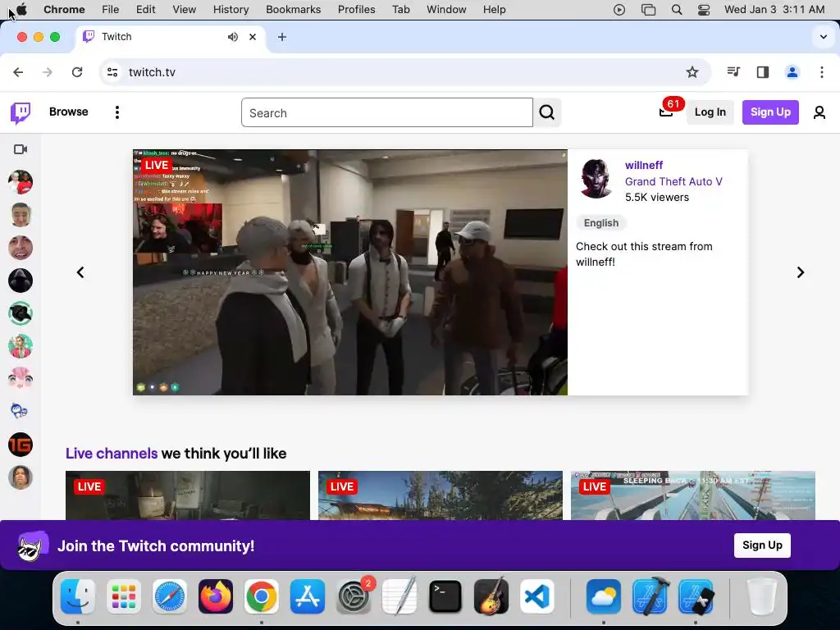The image size is (840, 630).
Task: Open Visual Studio Code from the Dock
Action: pos(536,596)
